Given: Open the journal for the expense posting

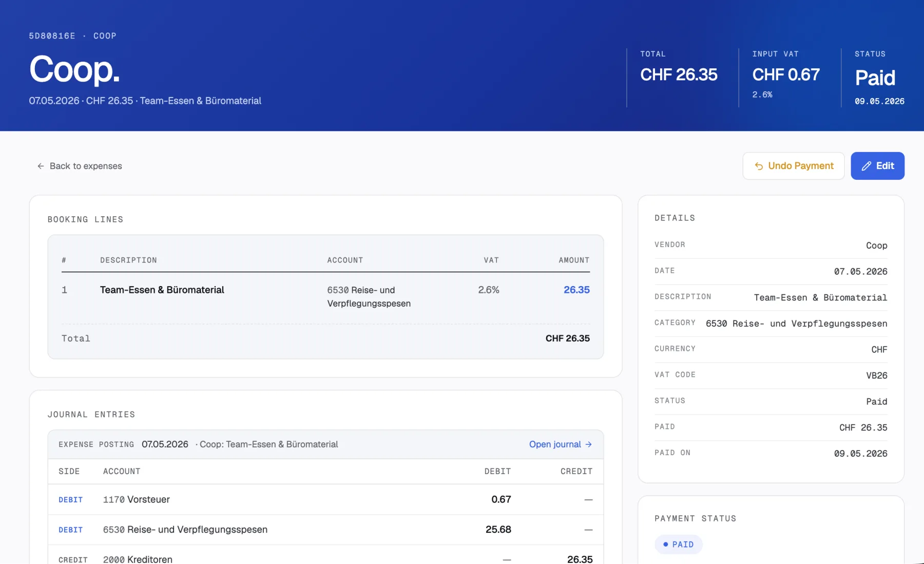Looking at the screenshot, I should coord(561,444).
